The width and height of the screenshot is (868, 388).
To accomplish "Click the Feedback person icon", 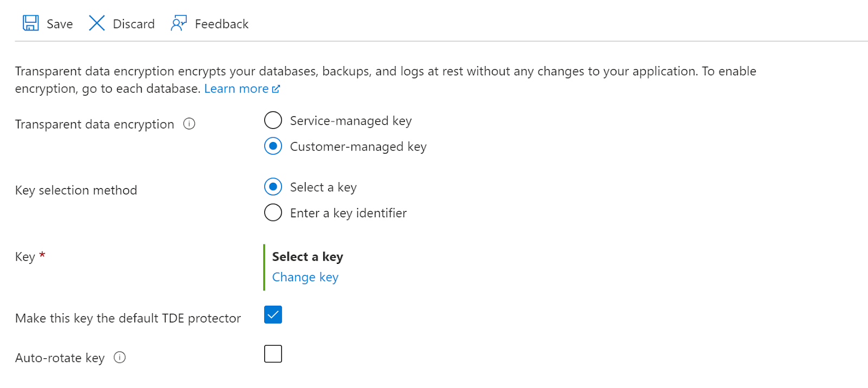I will point(178,23).
